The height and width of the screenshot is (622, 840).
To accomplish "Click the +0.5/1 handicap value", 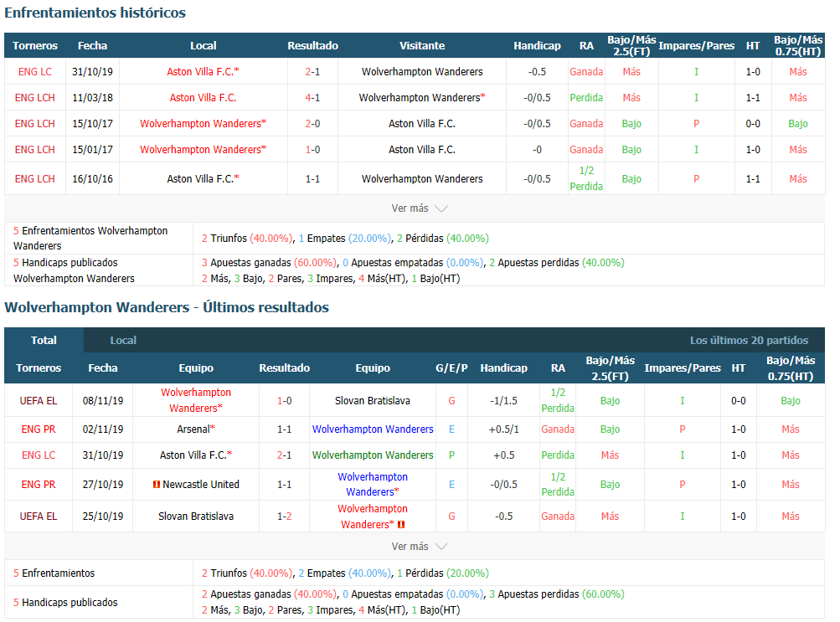I will click(503, 429).
